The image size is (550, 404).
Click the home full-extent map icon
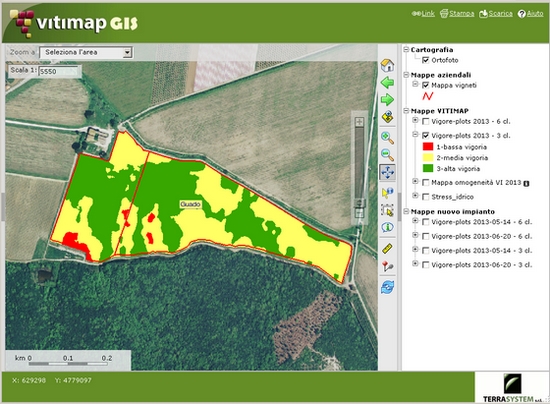(387, 65)
